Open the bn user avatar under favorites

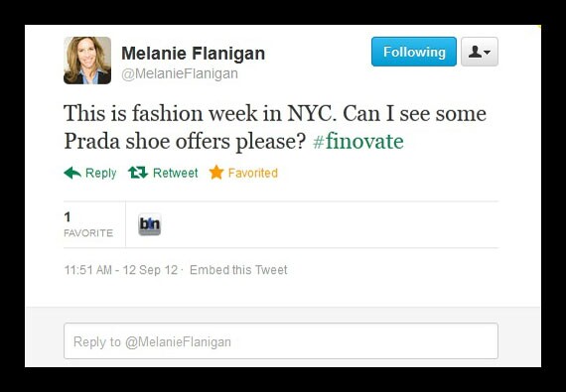tap(149, 224)
